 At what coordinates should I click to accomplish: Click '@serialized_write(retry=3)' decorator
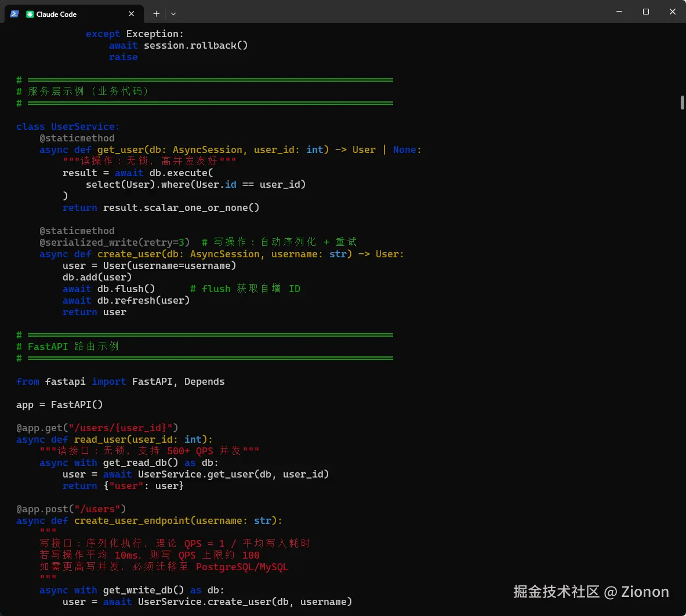click(x=115, y=242)
